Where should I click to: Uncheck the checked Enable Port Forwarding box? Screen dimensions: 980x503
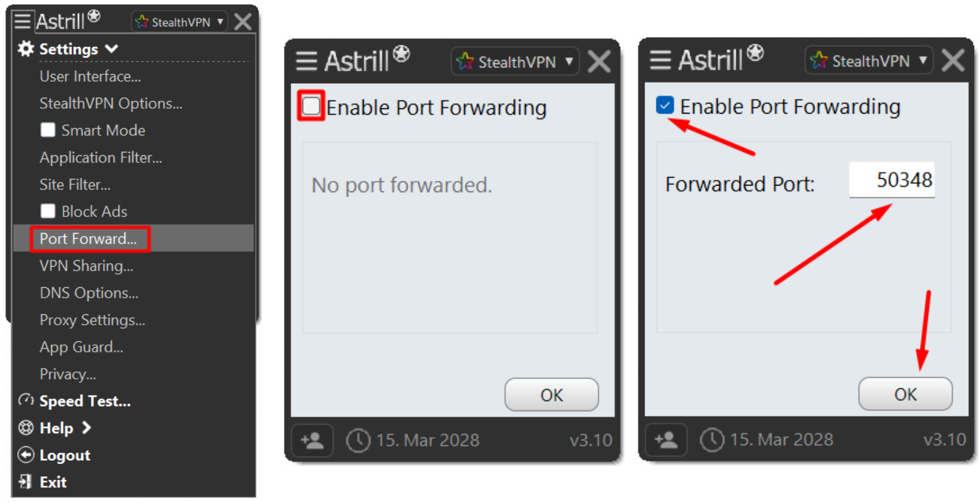[x=665, y=106]
